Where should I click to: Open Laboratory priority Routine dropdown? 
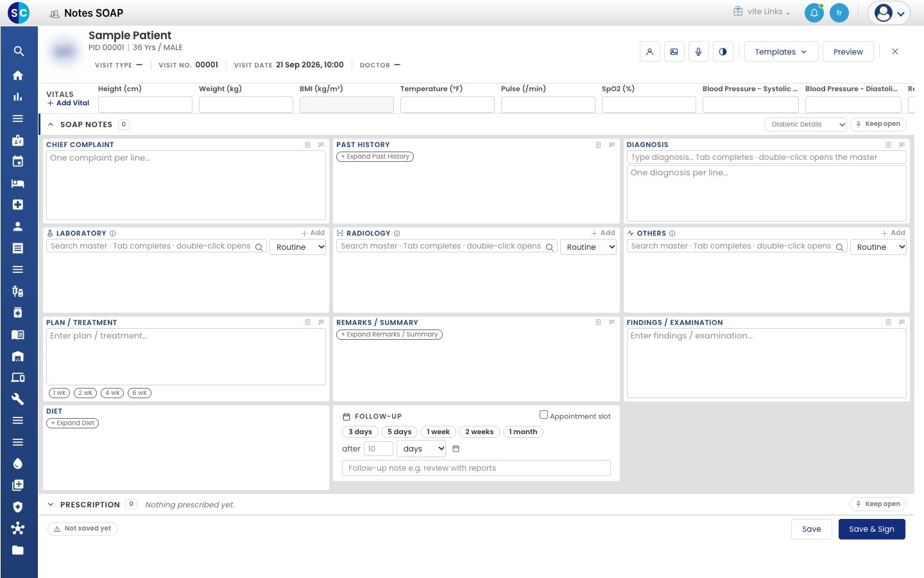(298, 247)
